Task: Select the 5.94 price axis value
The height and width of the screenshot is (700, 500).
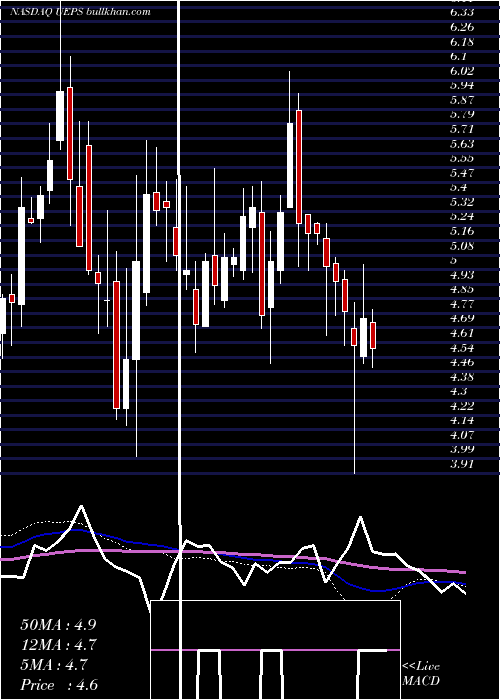Action: 462,85
